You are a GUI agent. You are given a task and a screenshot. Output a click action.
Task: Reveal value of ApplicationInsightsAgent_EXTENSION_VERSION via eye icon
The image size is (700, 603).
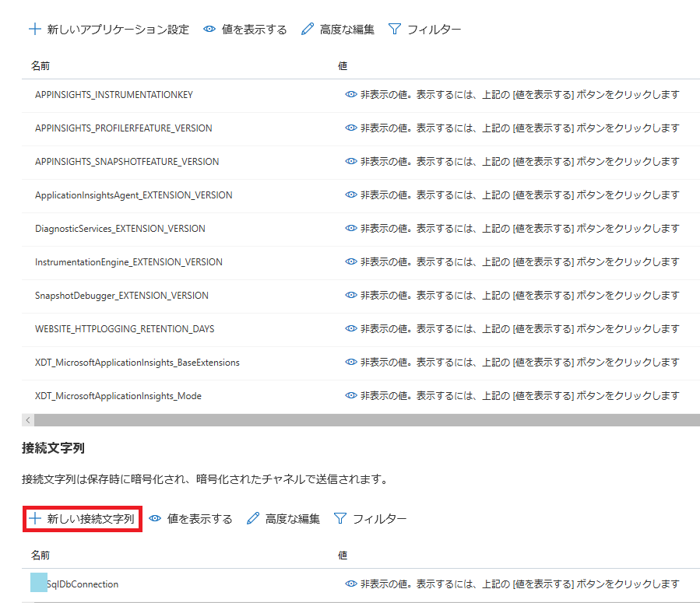click(x=351, y=195)
